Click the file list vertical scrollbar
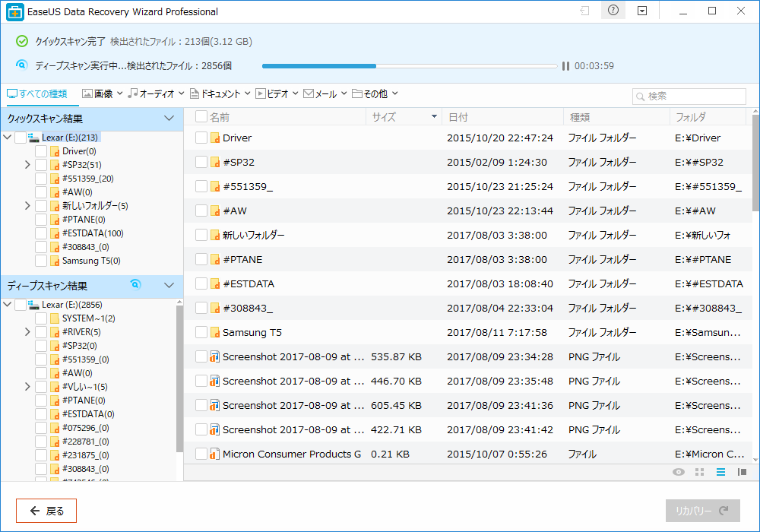The width and height of the screenshot is (760, 532). [x=755, y=163]
